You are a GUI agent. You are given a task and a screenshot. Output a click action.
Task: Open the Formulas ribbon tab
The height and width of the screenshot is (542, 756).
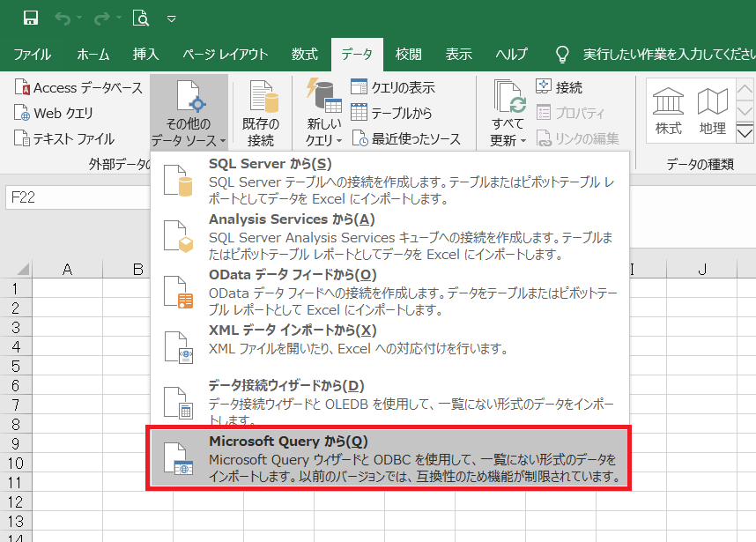(x=304, y=54)
